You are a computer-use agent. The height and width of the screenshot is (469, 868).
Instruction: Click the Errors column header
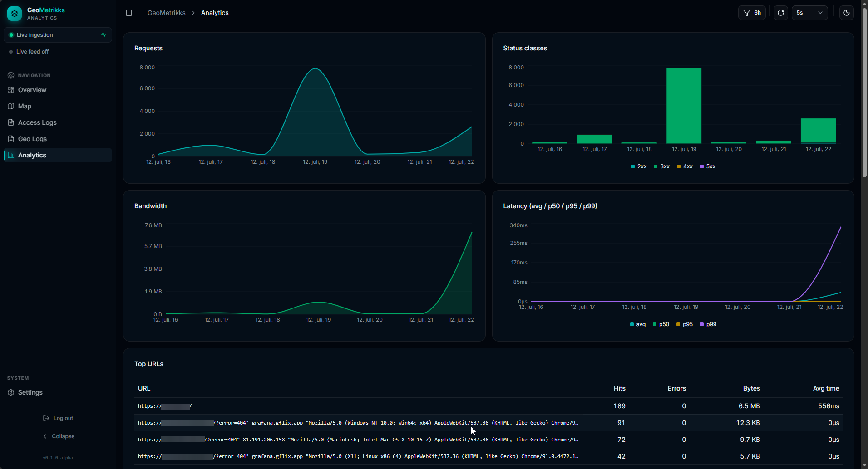tap(676, 388)
